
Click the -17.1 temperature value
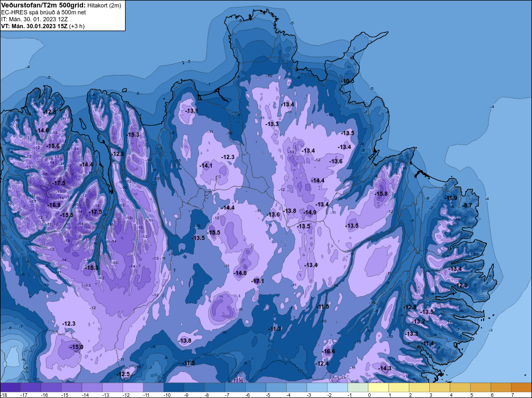[257, 281]
